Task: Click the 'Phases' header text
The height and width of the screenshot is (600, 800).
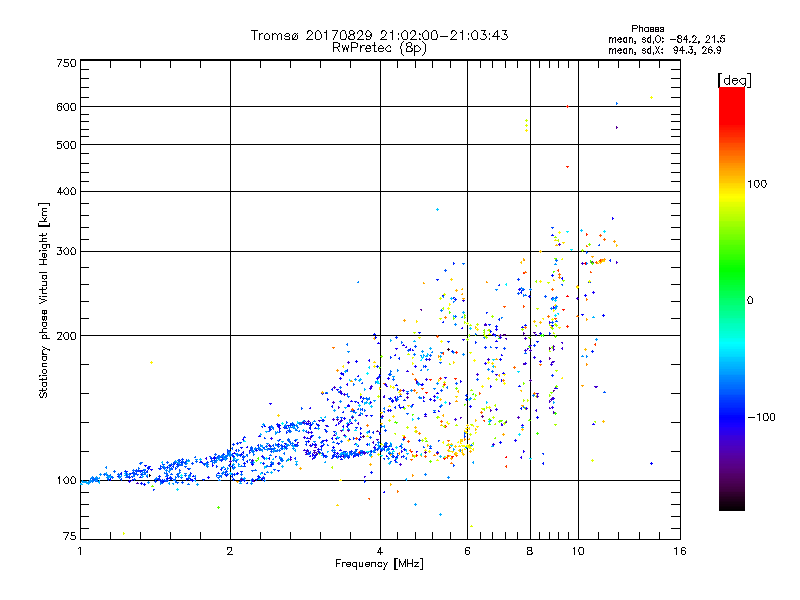Action: pyautogui.click(x=647, y=29)
